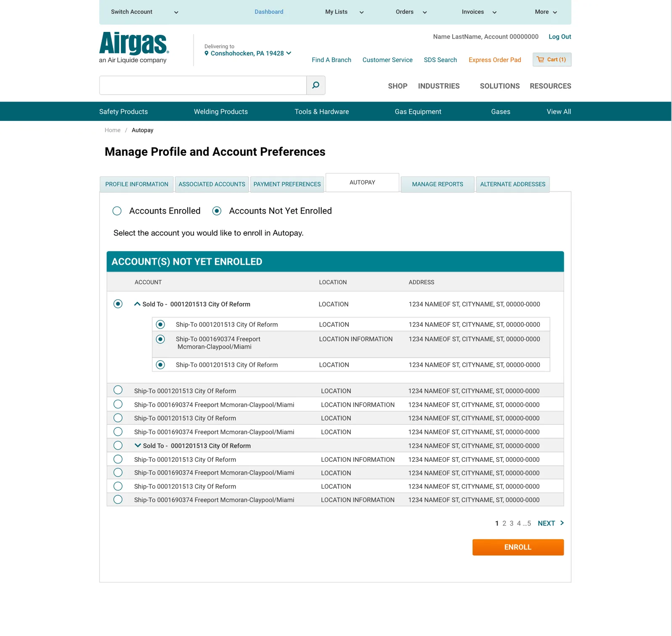
Task: Click into the product search field
Action: [203, 85]
